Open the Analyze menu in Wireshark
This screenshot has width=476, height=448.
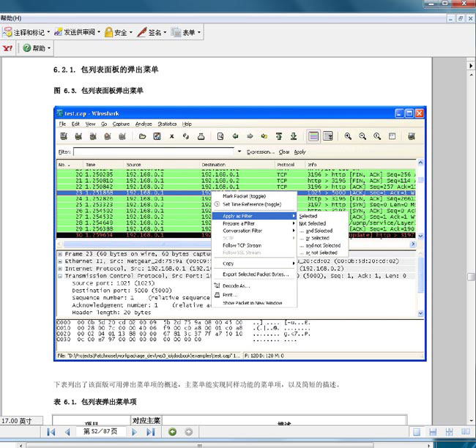pyautogui.click(x=144, y=124)
